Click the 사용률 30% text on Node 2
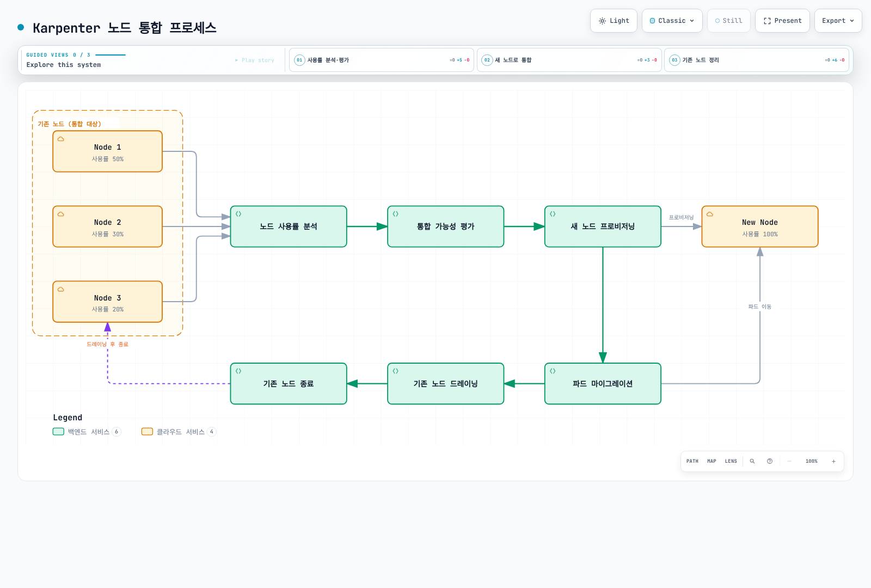 pyautogui.click(x=108, y=234)
